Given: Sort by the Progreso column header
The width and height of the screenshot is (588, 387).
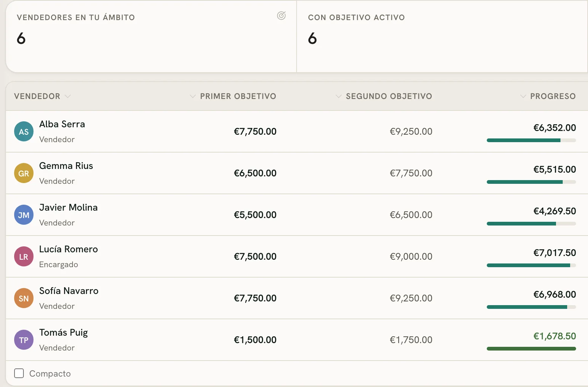Looking at the screenshot, I should pyautogui.click(x=553, y=96).
